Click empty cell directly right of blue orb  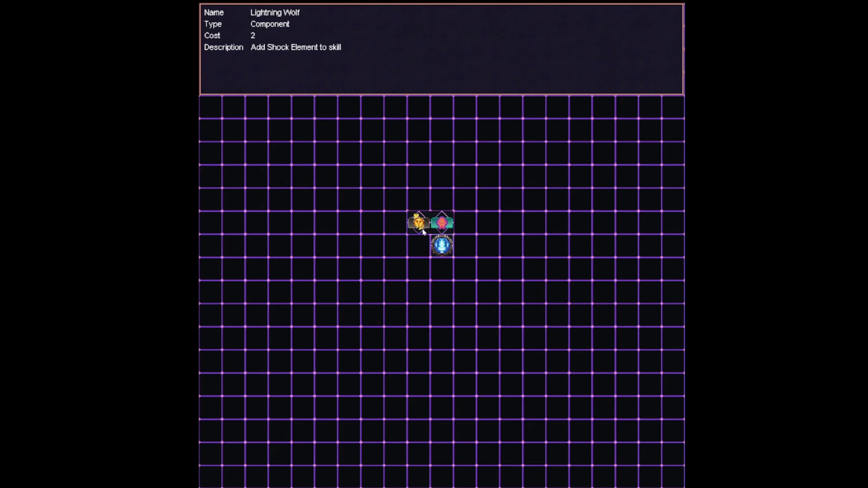(x=465, y=245)
